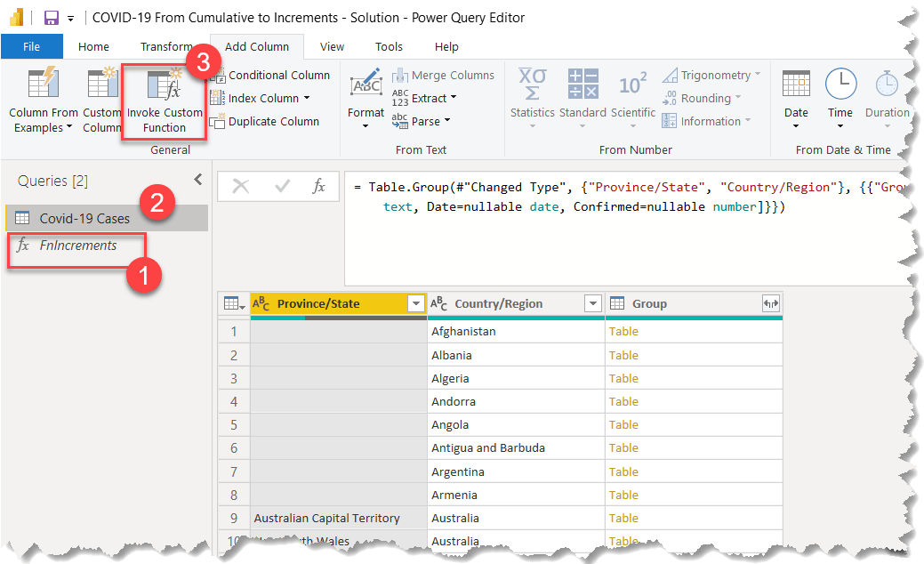Viewport: 924px width, 564px height.
Task: Open the File tab
Action: pos(31,46)
